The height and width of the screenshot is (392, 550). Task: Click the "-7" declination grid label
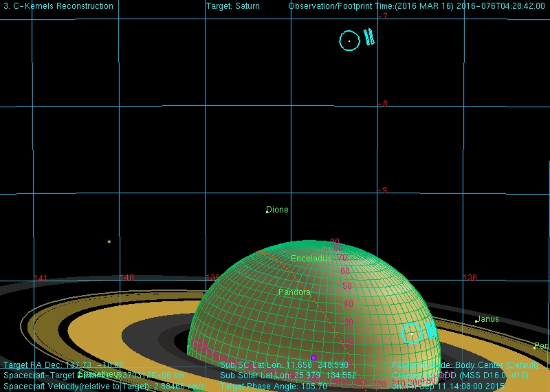[384, 16]
